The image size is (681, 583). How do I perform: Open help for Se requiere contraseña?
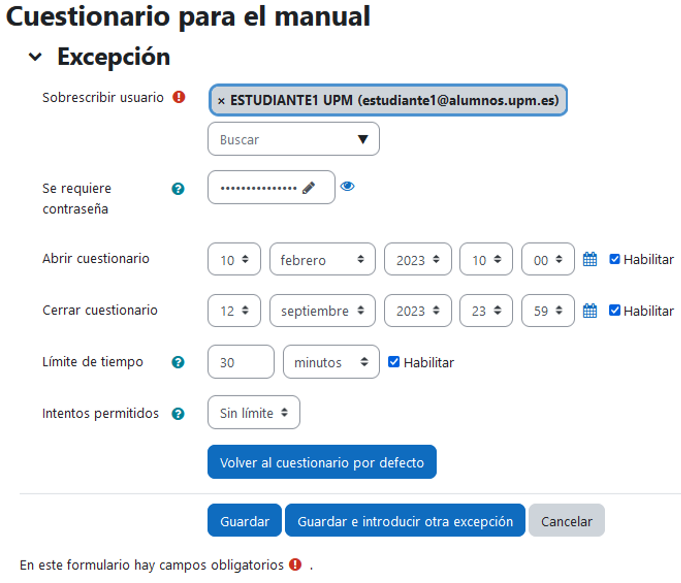click(178, 189)
